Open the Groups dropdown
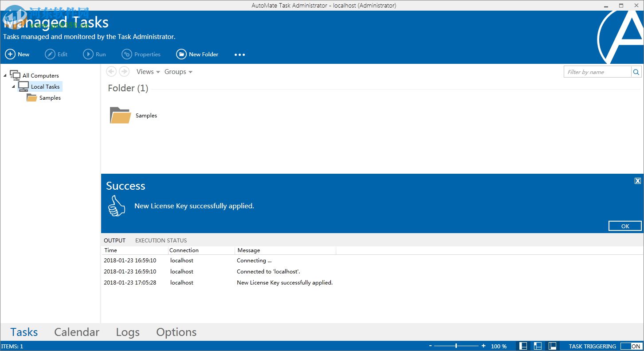 click(x=178, y=72)
